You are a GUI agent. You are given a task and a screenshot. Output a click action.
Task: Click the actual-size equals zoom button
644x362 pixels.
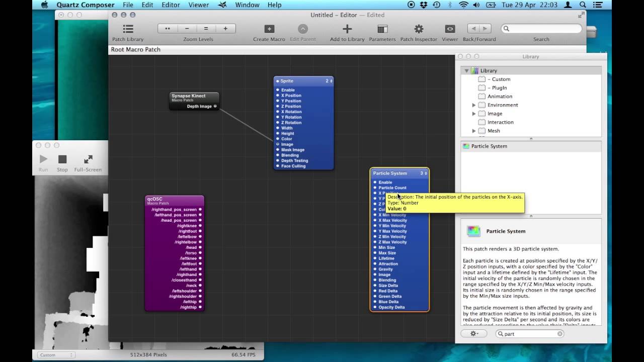(206, 29)
